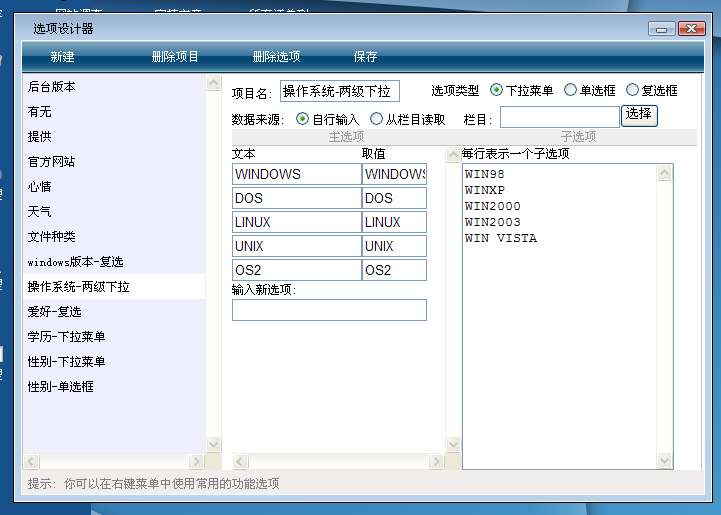The image size is (721, 515).
Task: Select 天气 in the project list
Action: [x=114, y=212]
